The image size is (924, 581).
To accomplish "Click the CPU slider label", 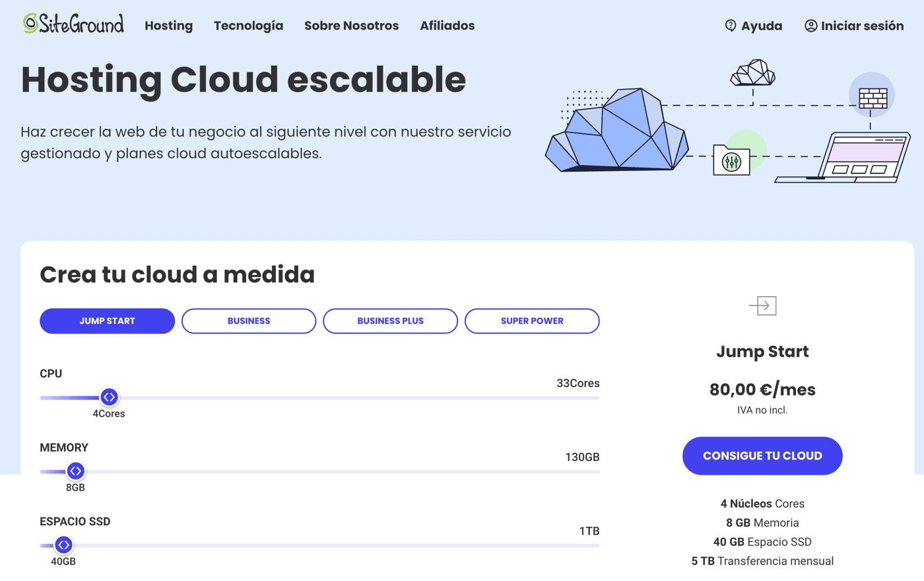I will coord(51,373).
